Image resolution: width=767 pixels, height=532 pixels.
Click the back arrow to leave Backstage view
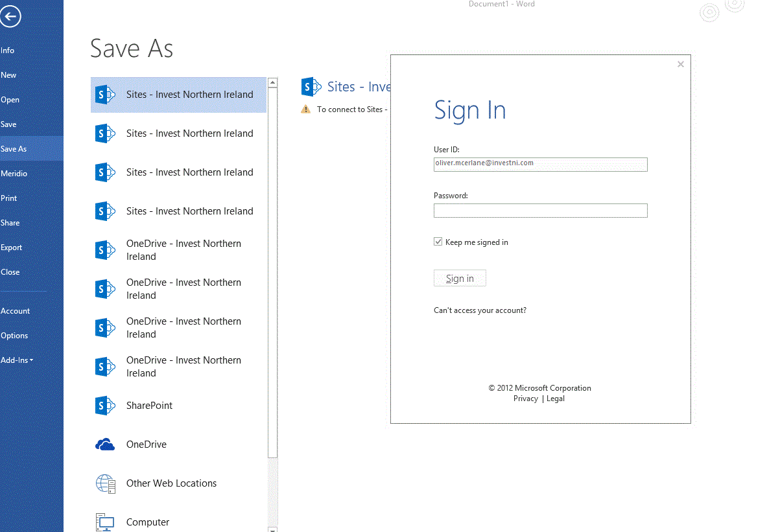[x=10, y=16]
